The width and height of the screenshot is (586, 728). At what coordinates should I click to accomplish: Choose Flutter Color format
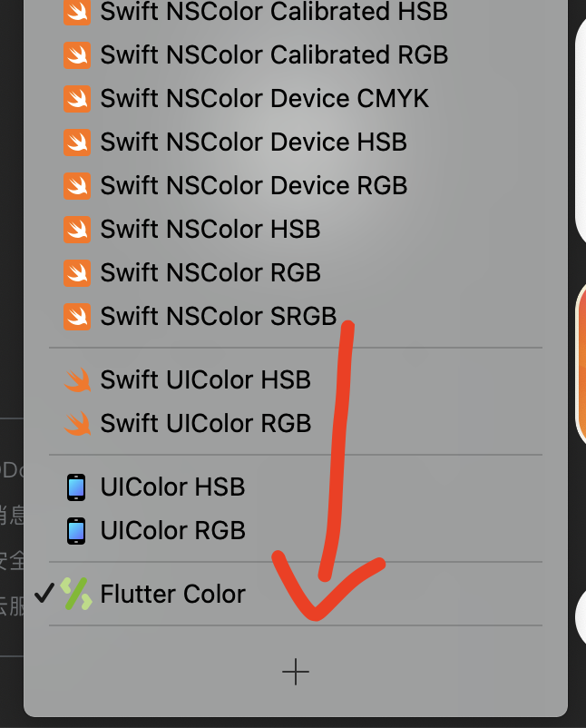296,594
